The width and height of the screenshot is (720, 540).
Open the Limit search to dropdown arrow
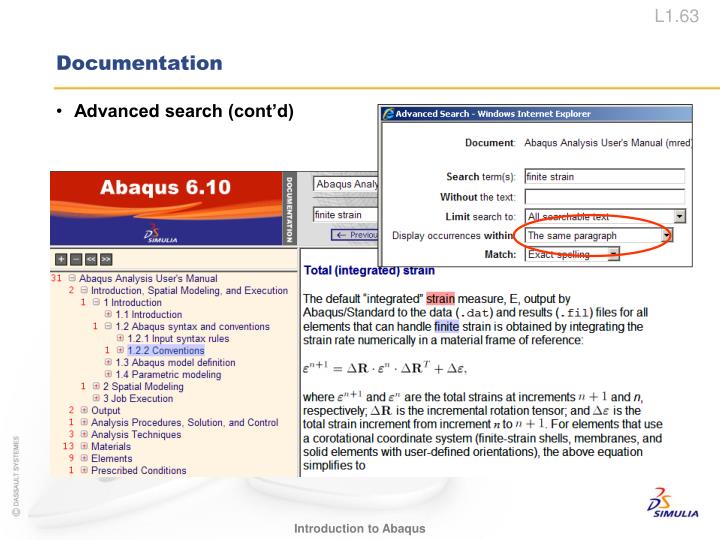(680, 216)
